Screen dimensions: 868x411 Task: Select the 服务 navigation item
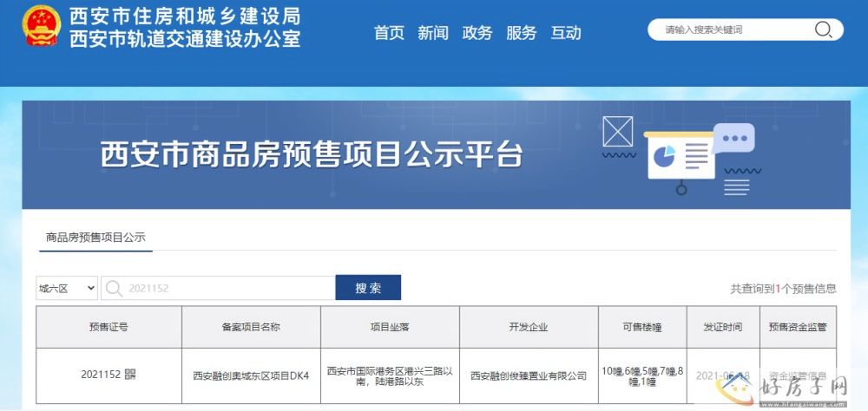click(522, 33)
